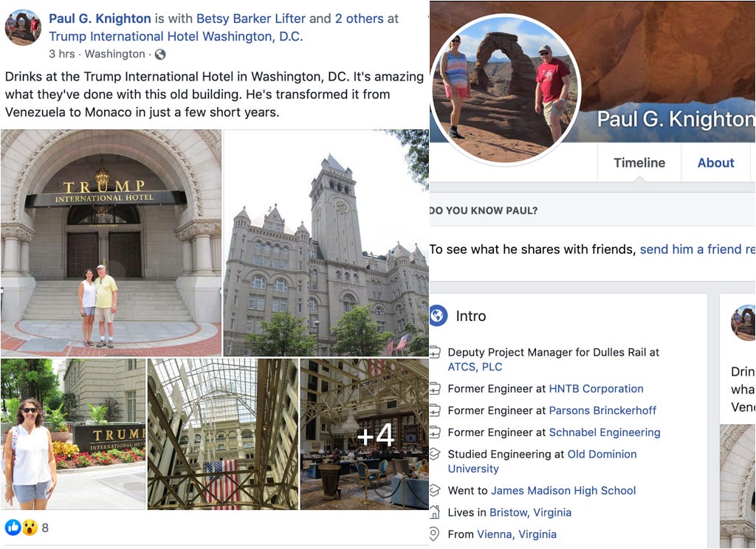Click the send him a friend request link
This screenshot has height=549, width=756.
click(x=697, y=249)
